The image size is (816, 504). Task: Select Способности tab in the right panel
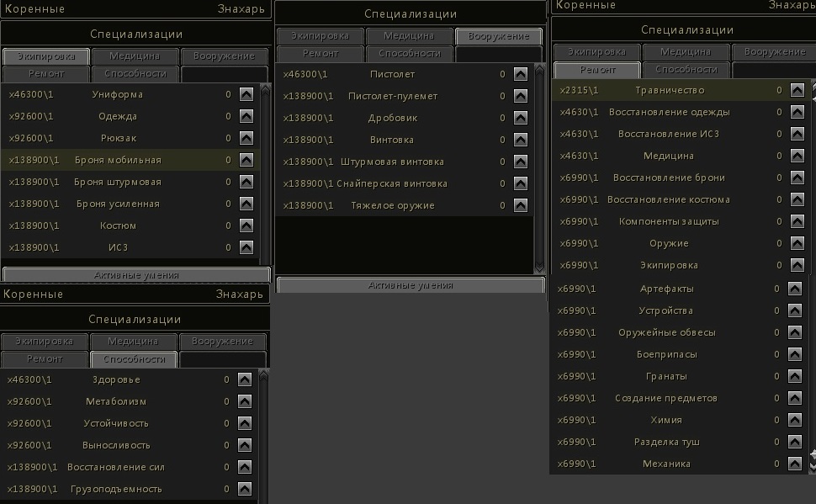(686, 70)
